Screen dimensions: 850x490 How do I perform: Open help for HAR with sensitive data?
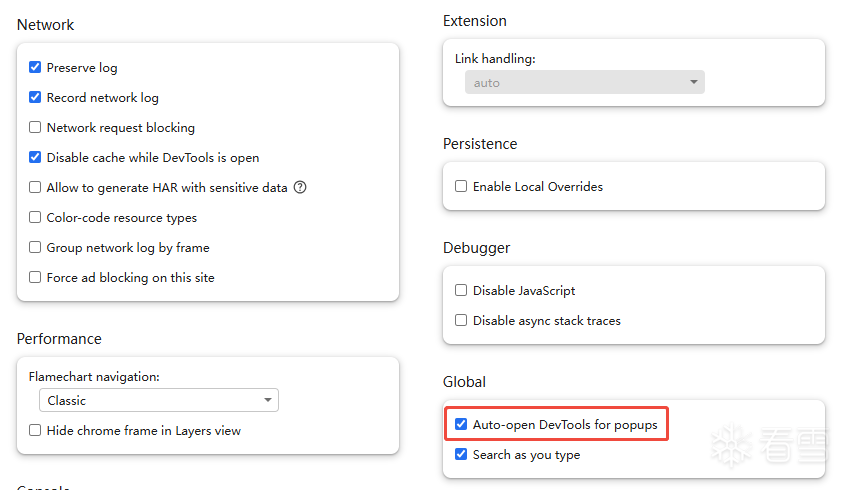point(300,187)
